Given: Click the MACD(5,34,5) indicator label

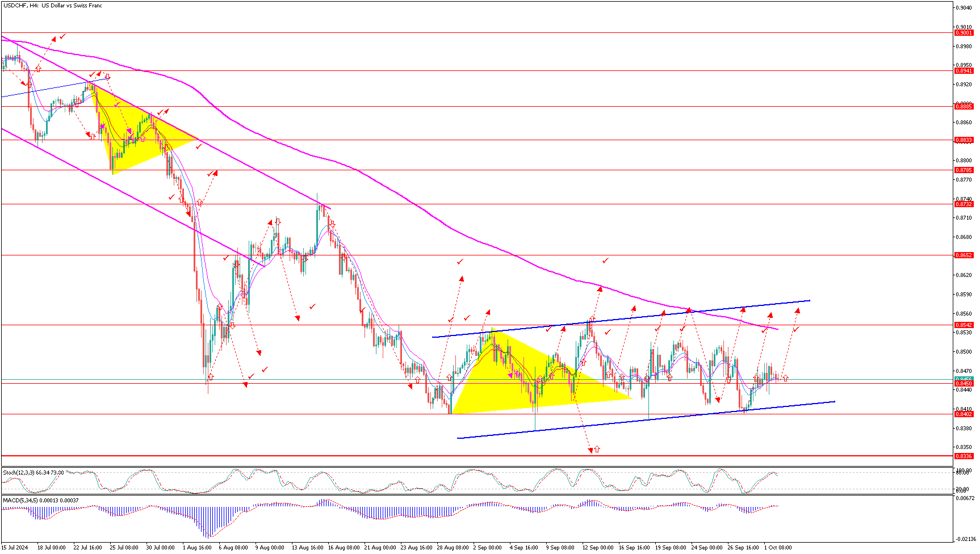Looking at the screenshot, I should click(x=41, y=501).
